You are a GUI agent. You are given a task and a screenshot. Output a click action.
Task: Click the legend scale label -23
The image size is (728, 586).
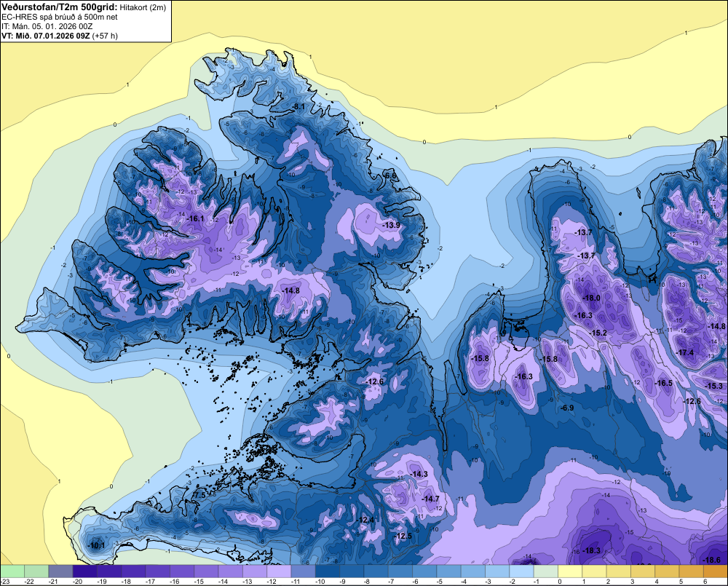click(x=5, y=582)
